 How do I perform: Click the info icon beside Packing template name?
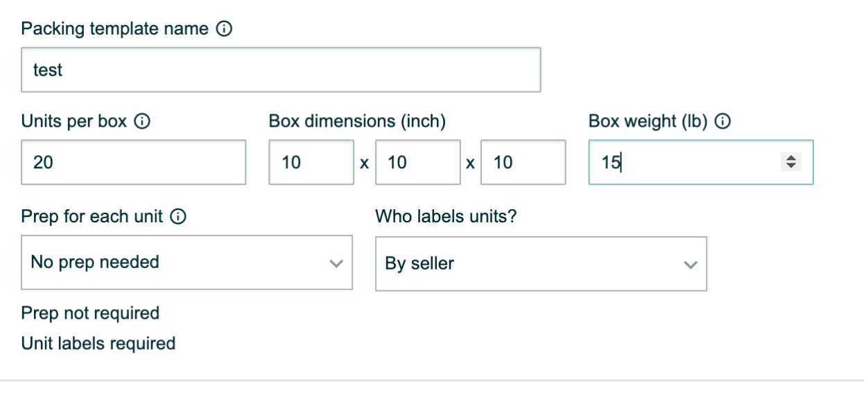click(x=224, y=29)
